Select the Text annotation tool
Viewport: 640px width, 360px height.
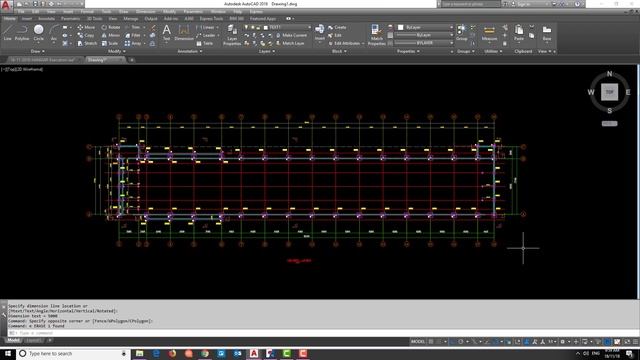click(x=167, y=32)
